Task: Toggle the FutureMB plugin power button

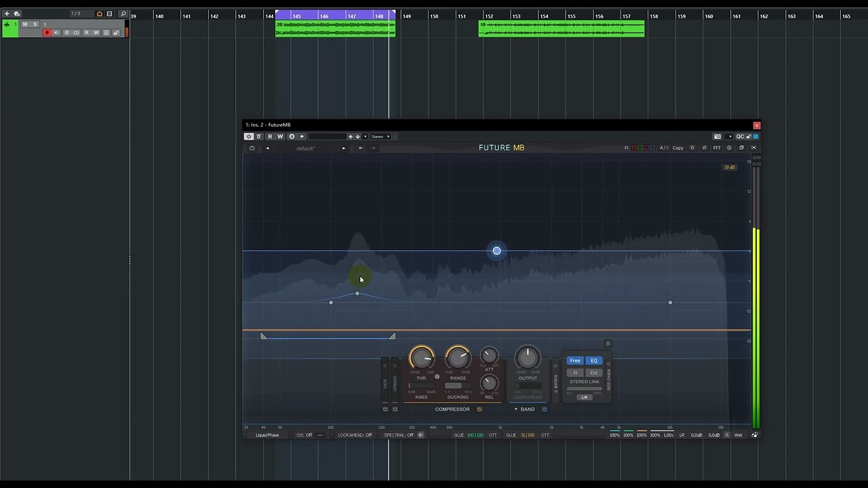Action: pyautogui.click(x=249, y=136)
